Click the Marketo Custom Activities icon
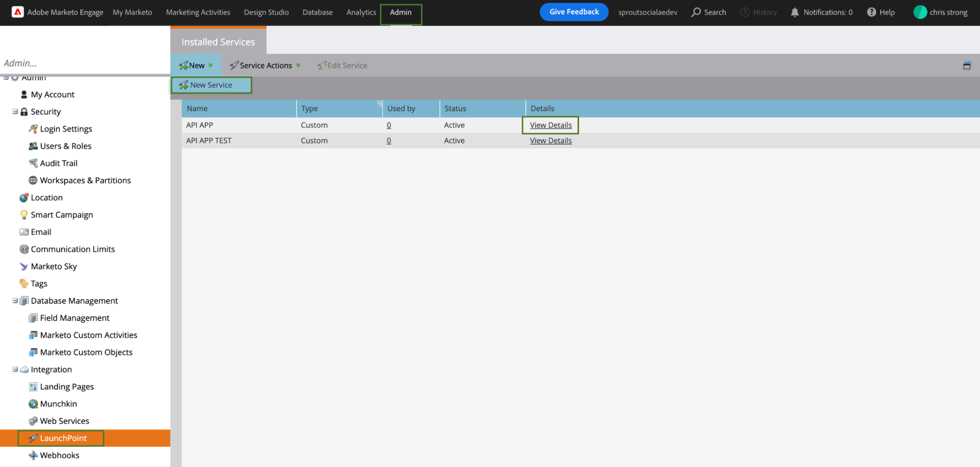This screenshot has width=980, height=467. (x=33, y=335)
